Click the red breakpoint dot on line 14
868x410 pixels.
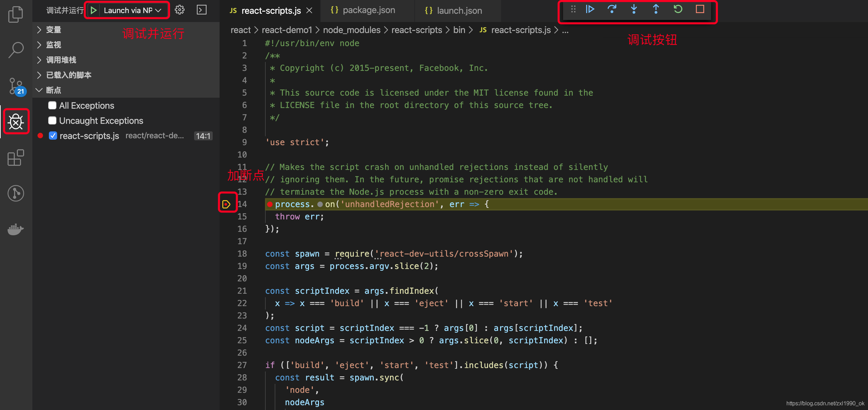270,204
